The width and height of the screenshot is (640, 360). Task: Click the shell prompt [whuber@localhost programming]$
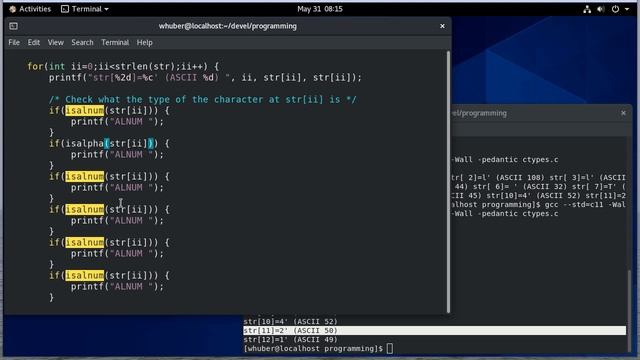point(313,349)
